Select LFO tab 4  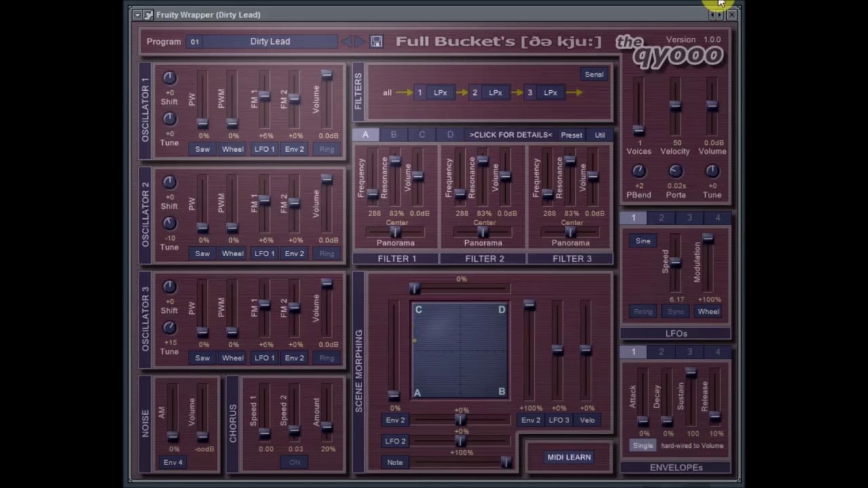coord(717,218)
